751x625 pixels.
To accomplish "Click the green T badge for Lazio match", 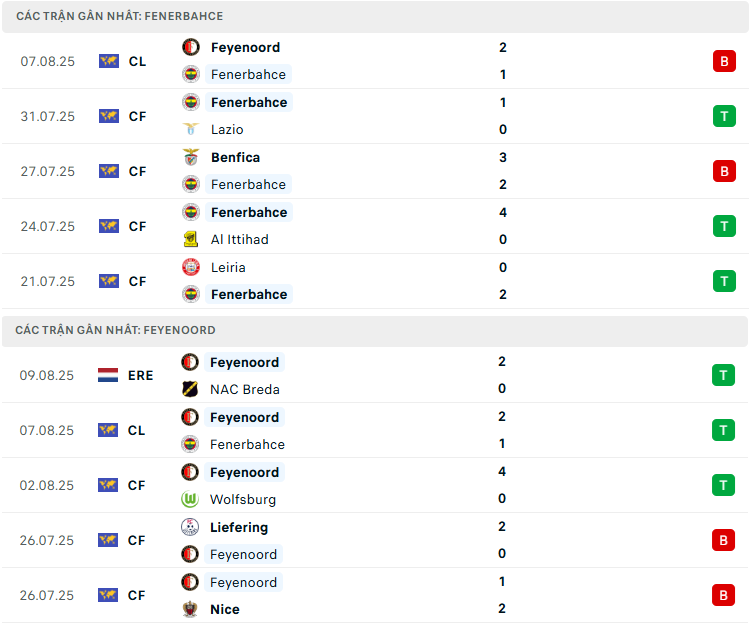I will click(724, 116).
